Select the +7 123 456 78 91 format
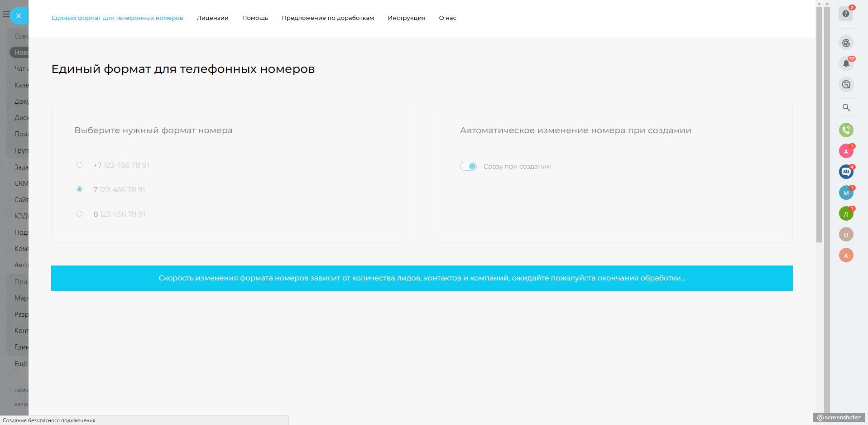 tap(80, 165)
